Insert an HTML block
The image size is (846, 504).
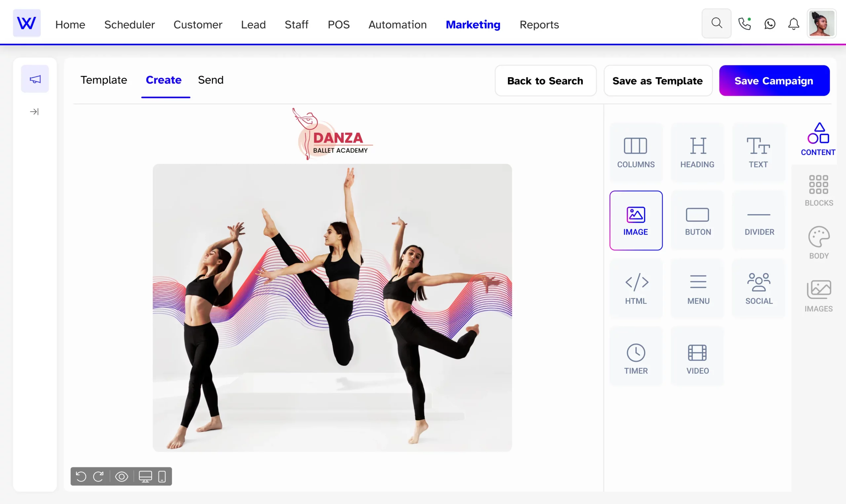636,288
